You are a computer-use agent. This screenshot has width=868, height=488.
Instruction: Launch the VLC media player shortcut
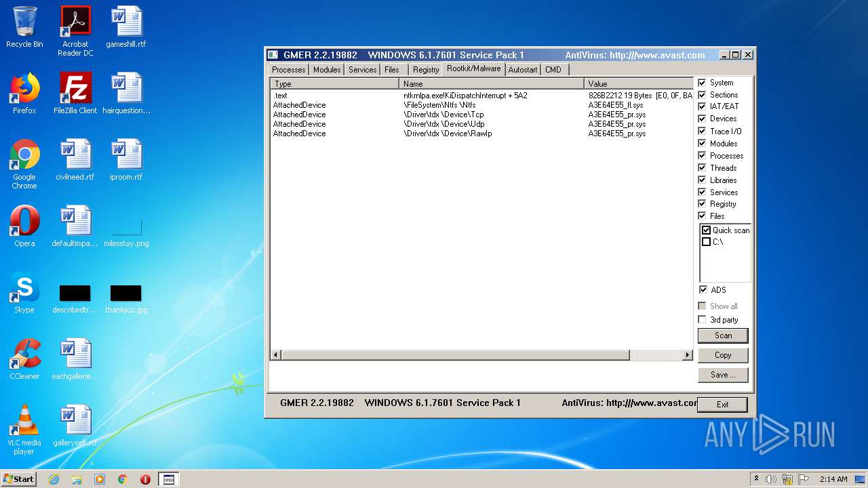(x=24, y=430)
